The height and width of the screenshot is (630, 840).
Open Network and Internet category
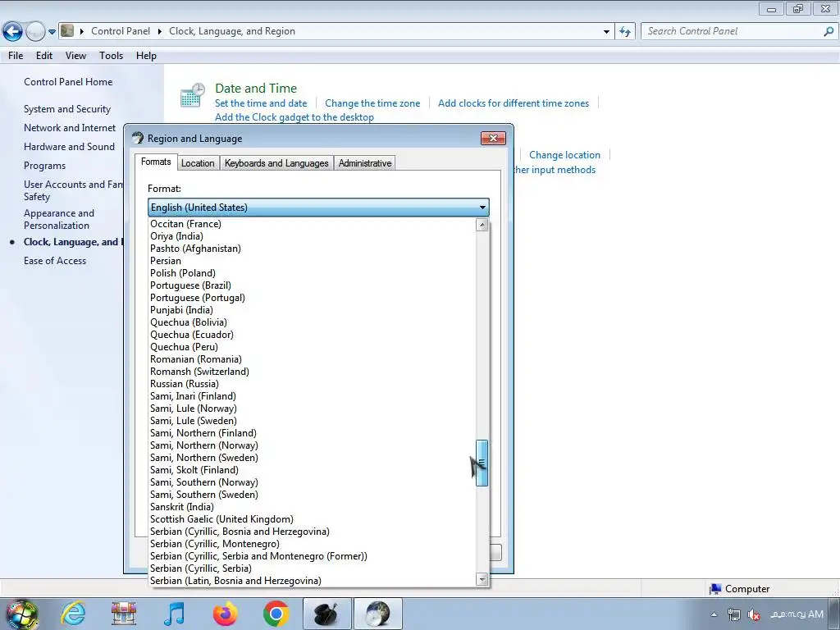tap(70, 128)
